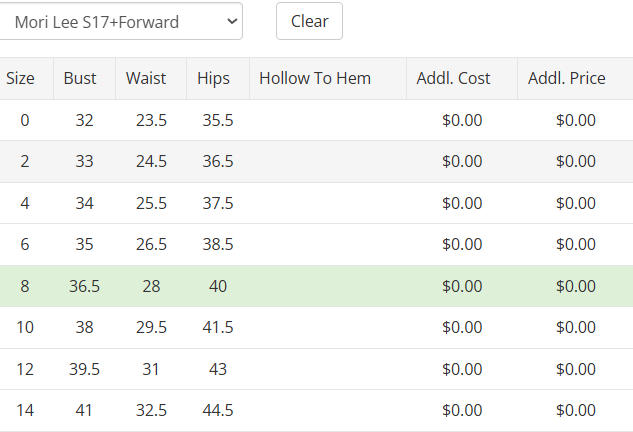Click the bust value 39.5 cell
This screenshot has width=633, height=432.
(x=84, y=369)
